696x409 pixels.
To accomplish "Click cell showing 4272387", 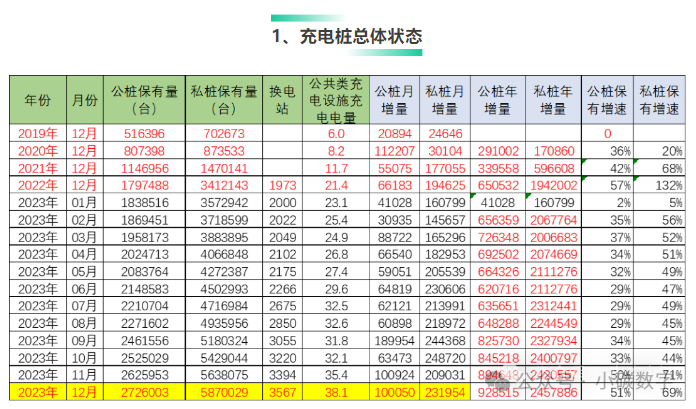I will (x=224, y=271).
